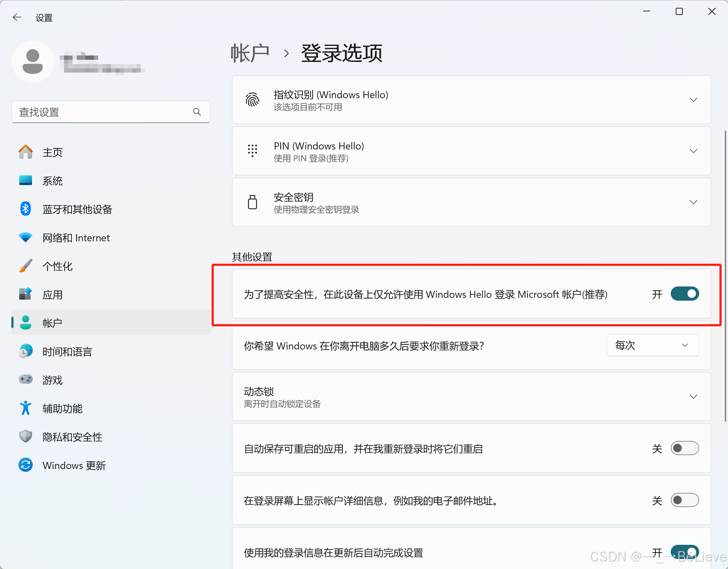This screenshot has height=569, width=728.
Task: Click the search magnifier icon
Action: point(197,112)
